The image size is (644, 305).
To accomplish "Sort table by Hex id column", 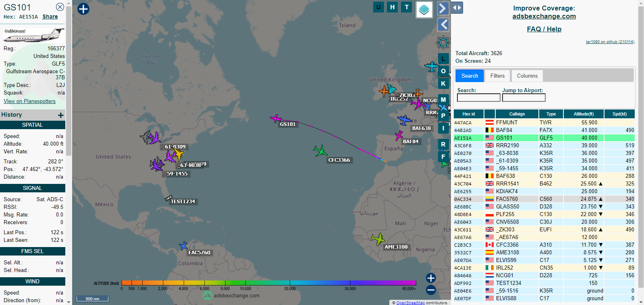I will (x=468, y=114).
